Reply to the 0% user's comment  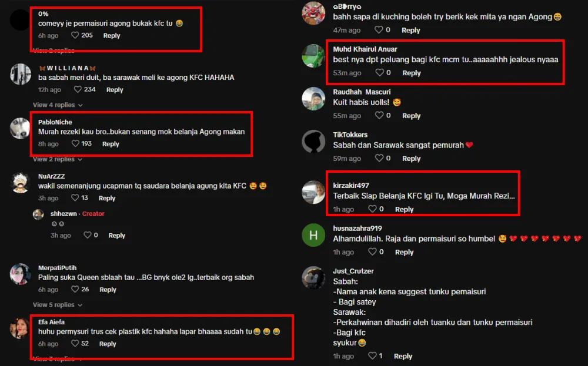coord(112,36)
